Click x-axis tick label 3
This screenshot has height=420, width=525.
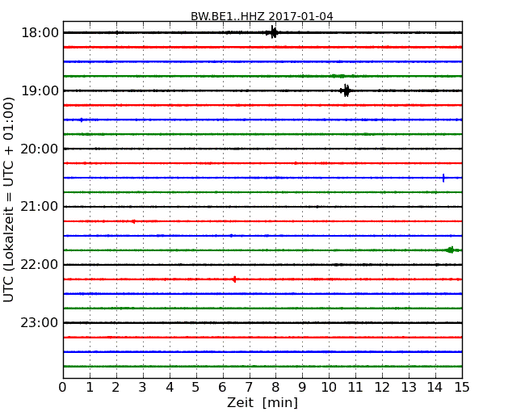[x=143, y=387]
